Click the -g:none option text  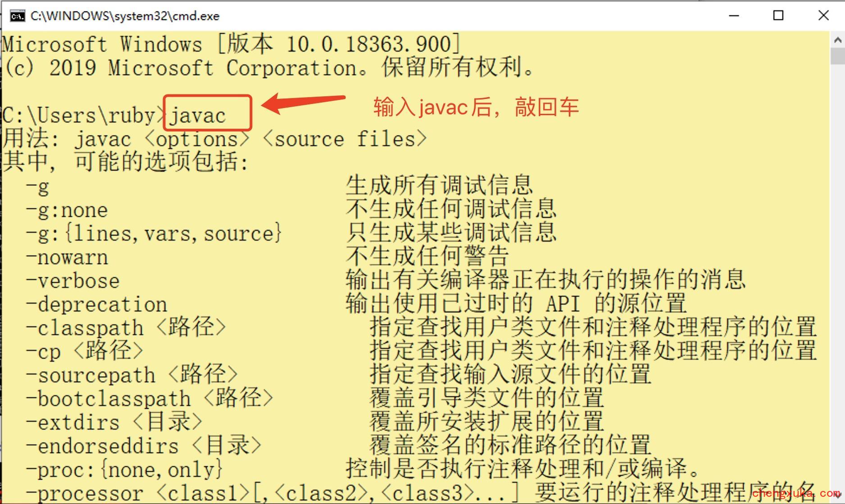(x=67, y=210)
